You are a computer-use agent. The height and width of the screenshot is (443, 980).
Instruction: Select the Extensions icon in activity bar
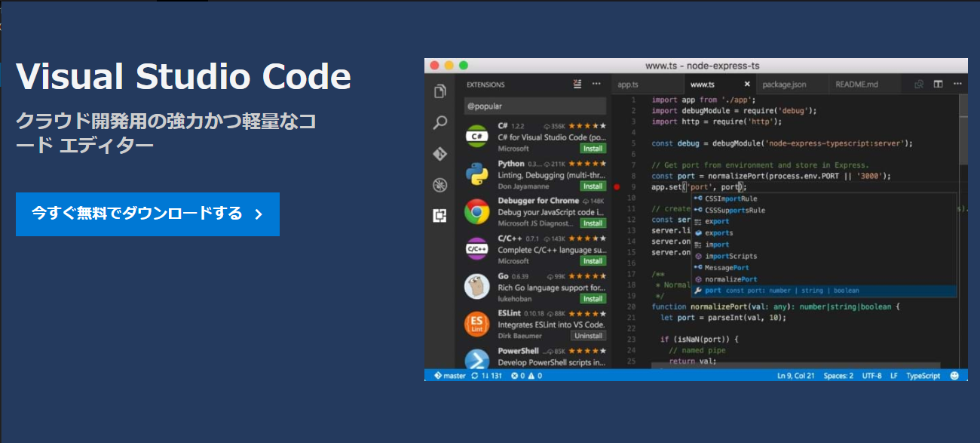point(439,216)
